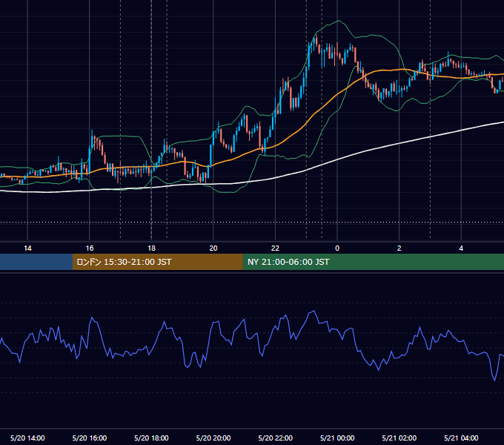The image size is (504, 445).
Task: Select the NY 21:00-06:00 JST session bar
Action: (x=373, y=262)
